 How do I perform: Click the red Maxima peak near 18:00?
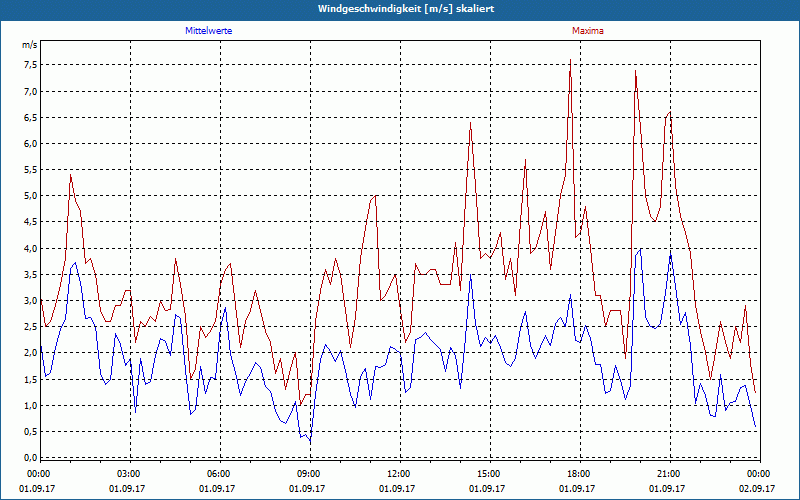(x=570, y=60)
